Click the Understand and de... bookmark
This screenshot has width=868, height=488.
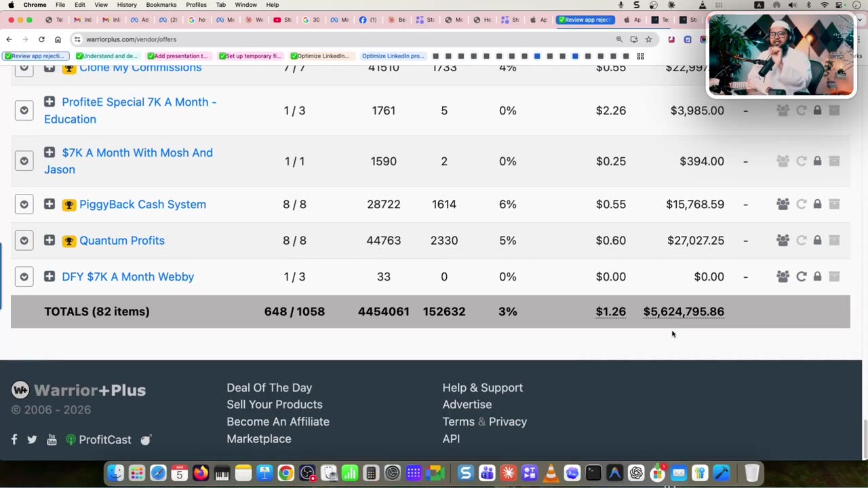pos(106,56)
